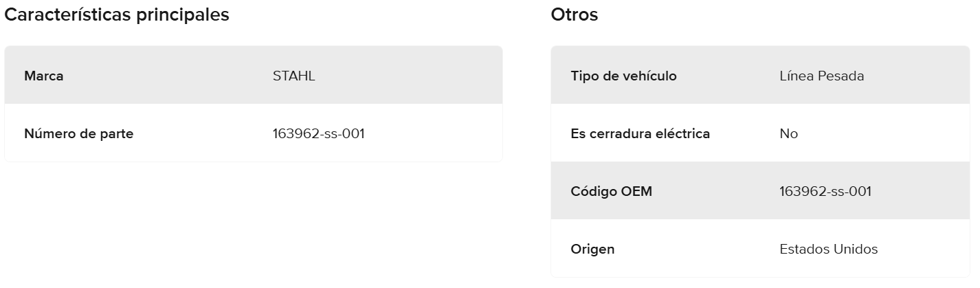Viewport: 980px width, 288px height.
Task: Select the Origen label
Action: 592,250
